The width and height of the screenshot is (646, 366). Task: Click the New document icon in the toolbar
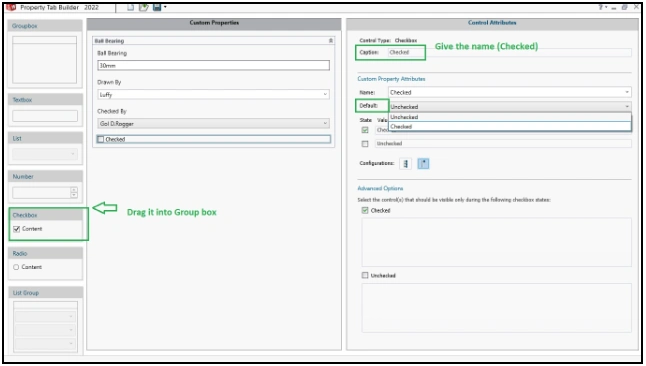[130, 7]
